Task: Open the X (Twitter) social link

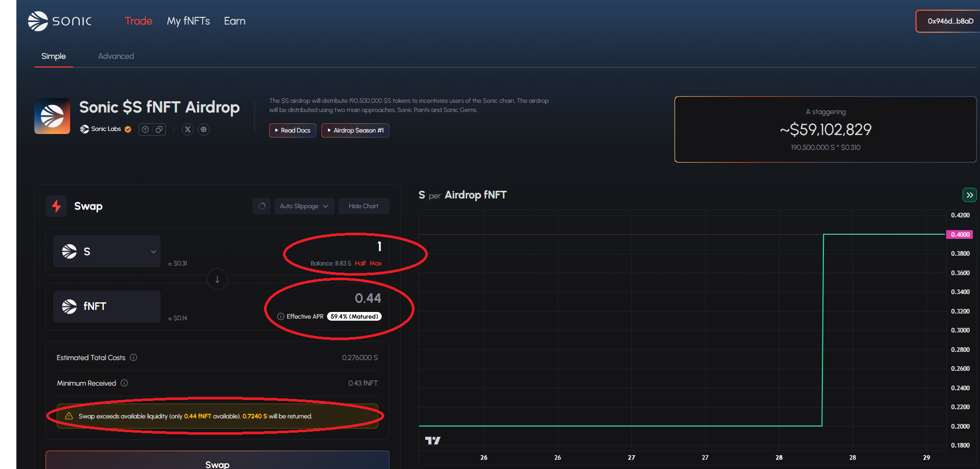Action: tap(188, 129)
